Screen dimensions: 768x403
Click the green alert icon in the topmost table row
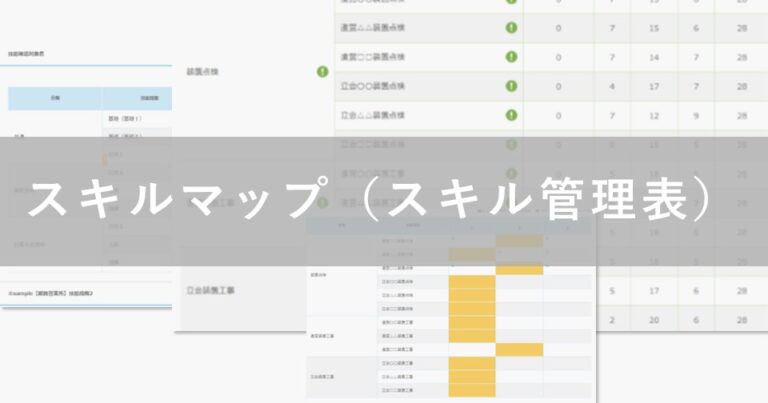512,3
